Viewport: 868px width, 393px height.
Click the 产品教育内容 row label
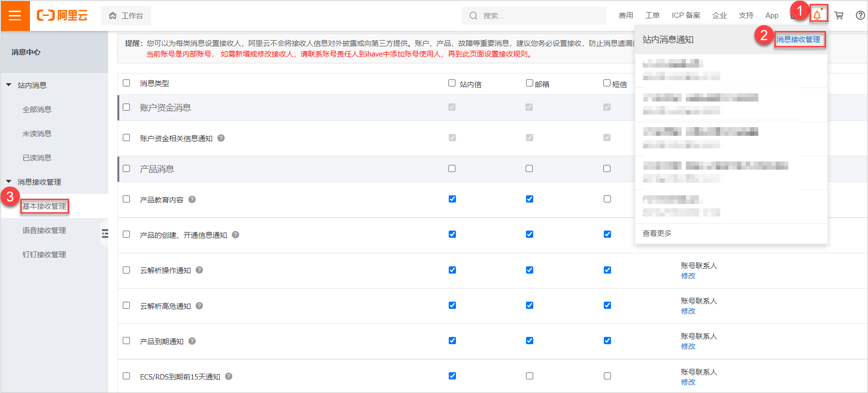[x=162, y=200]
